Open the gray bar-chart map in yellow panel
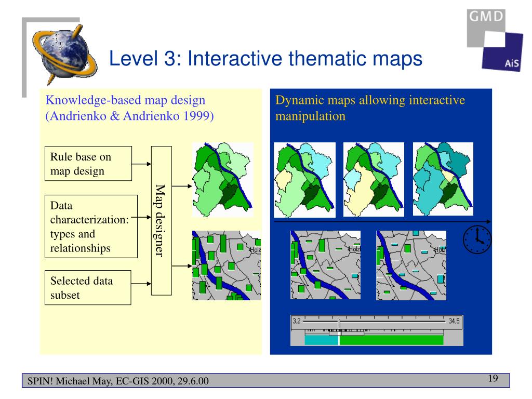 (227, 265)
